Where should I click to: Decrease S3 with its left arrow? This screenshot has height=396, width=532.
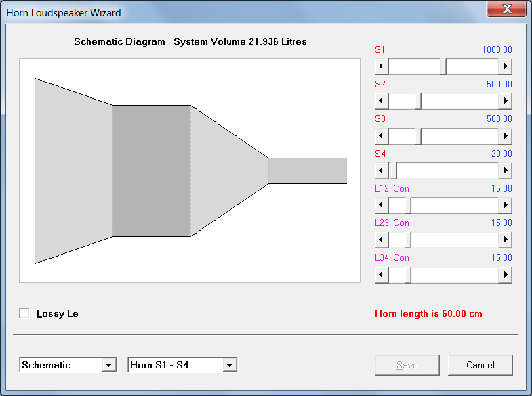(382, 135)
